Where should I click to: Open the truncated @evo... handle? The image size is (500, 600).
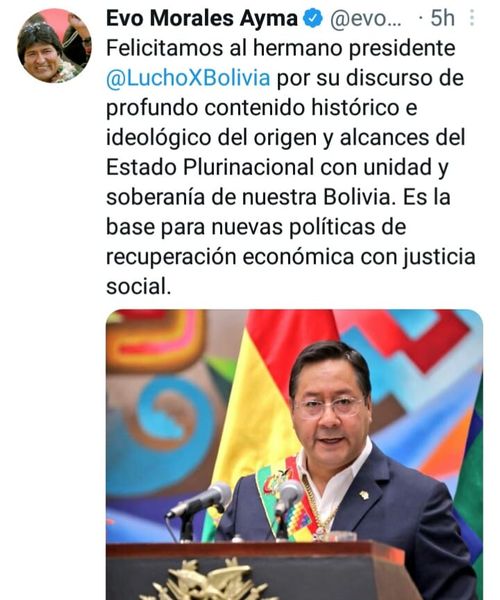point(366,19)
